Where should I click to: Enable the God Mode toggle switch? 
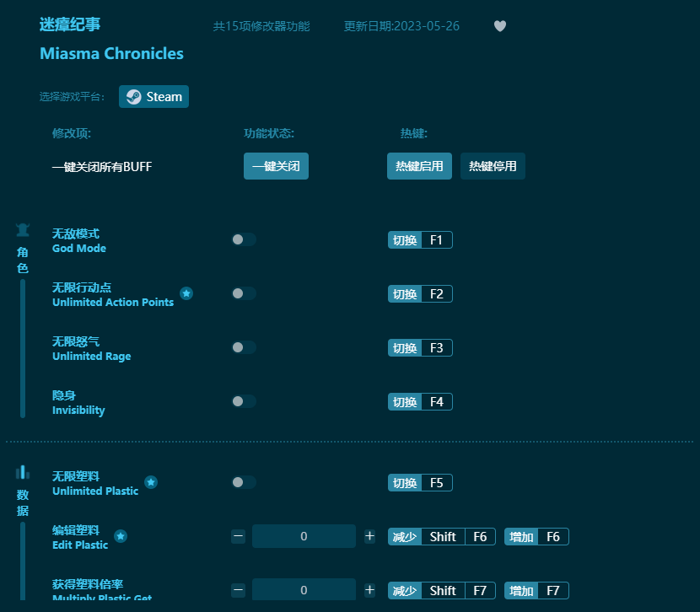244,239
